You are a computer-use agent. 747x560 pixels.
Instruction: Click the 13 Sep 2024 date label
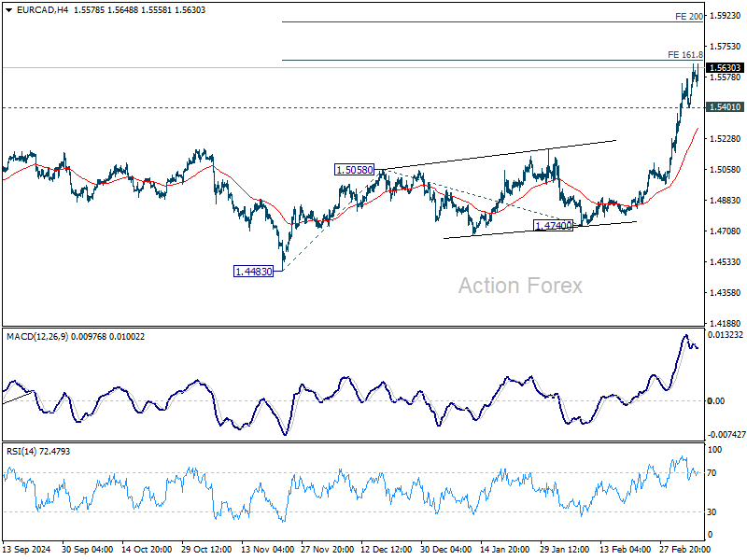[27, 549]
